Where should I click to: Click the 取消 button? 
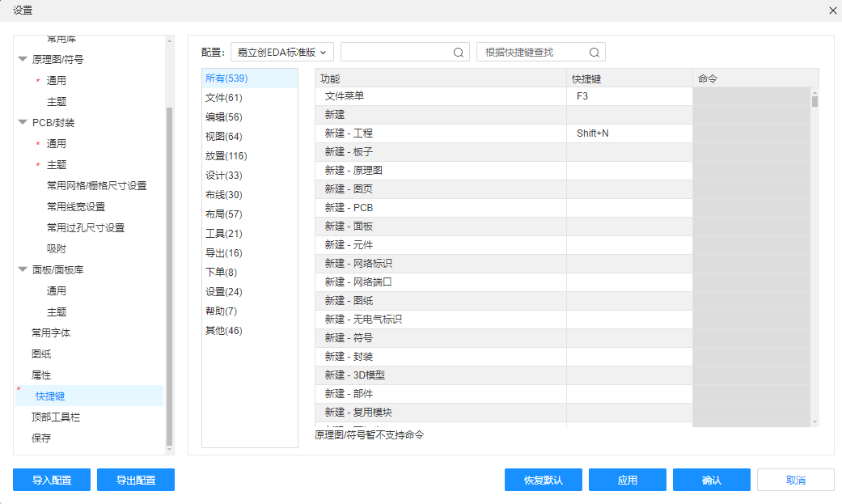tap(795, 480)
